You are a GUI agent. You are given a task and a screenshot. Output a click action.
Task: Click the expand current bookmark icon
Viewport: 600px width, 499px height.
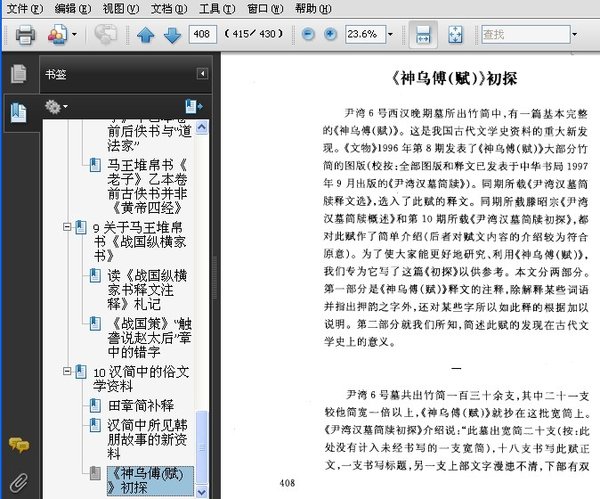[x=194, y=106]
